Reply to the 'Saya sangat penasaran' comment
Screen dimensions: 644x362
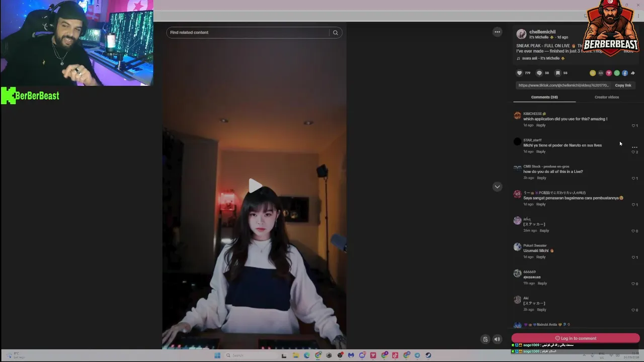pyautogui.click(x=541, y=204)
